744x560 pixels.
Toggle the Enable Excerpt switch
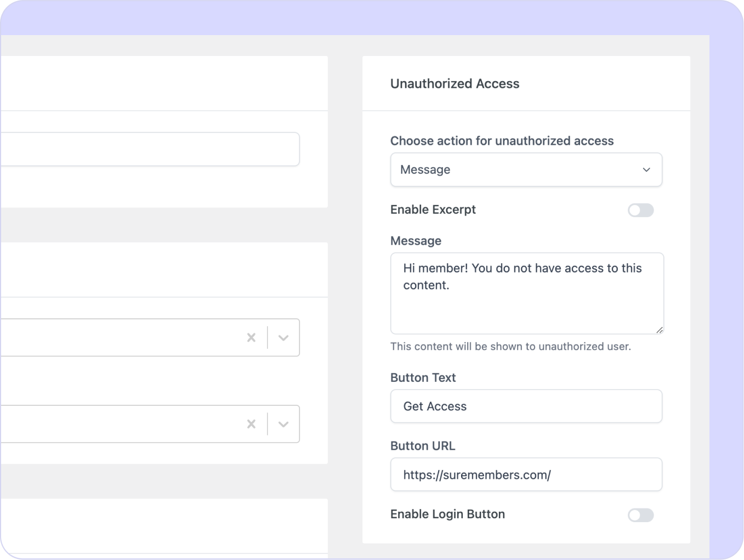[x=640, y=210]
